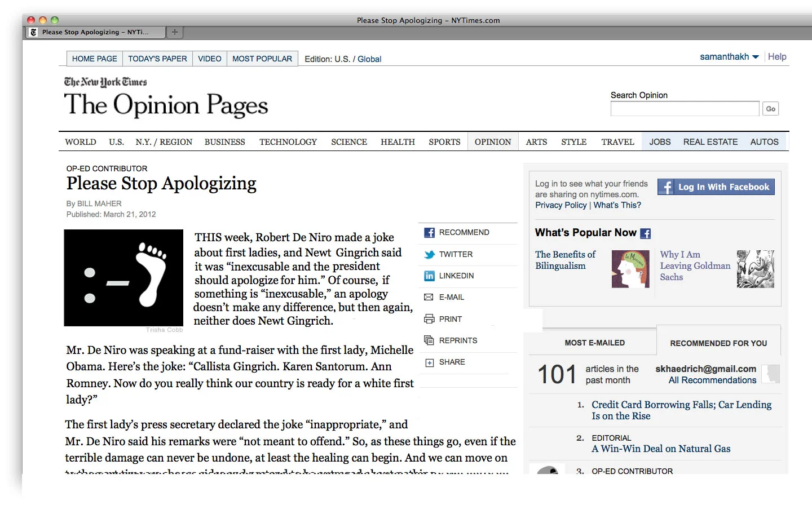Open the ARTS section
Viewport: 812px width, 505px height.
tap(536, 142)
